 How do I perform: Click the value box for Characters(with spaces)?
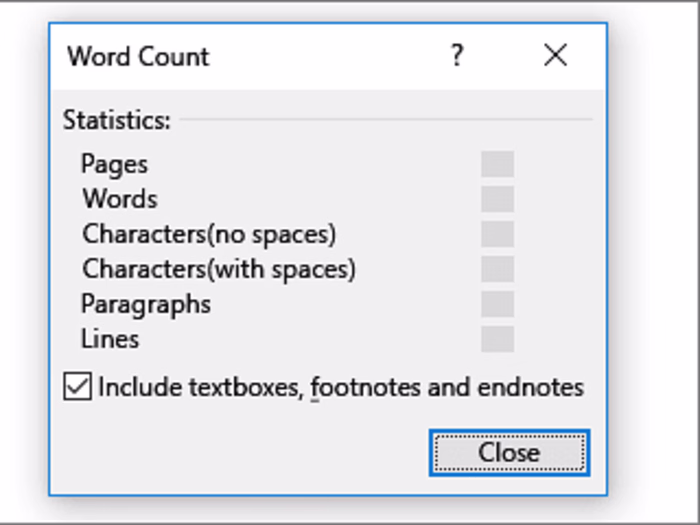(497, 269)
